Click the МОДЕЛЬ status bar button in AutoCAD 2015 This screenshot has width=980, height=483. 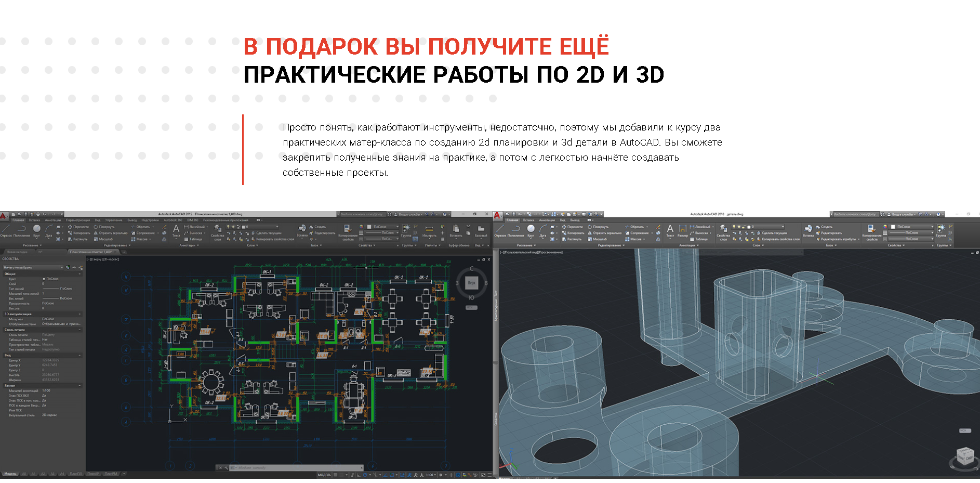point(324,475)
